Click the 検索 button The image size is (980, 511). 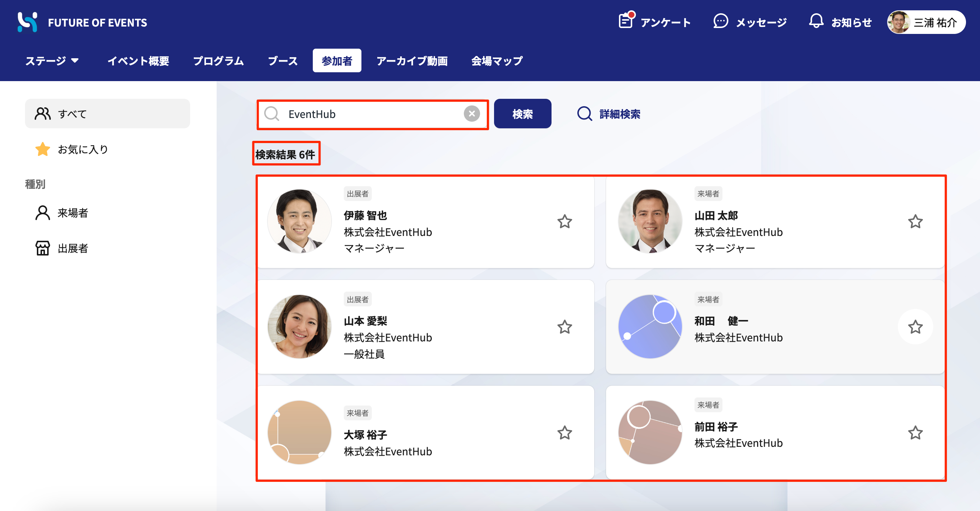pyautogui.click(x=522, y=114)
